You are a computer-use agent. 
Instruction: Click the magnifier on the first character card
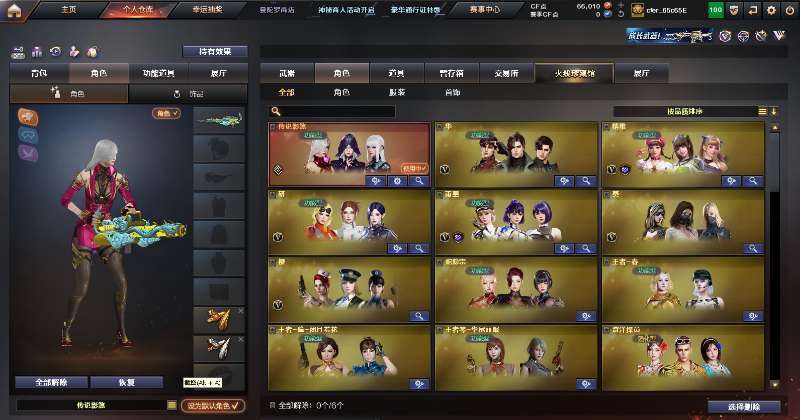coord(419,181)
